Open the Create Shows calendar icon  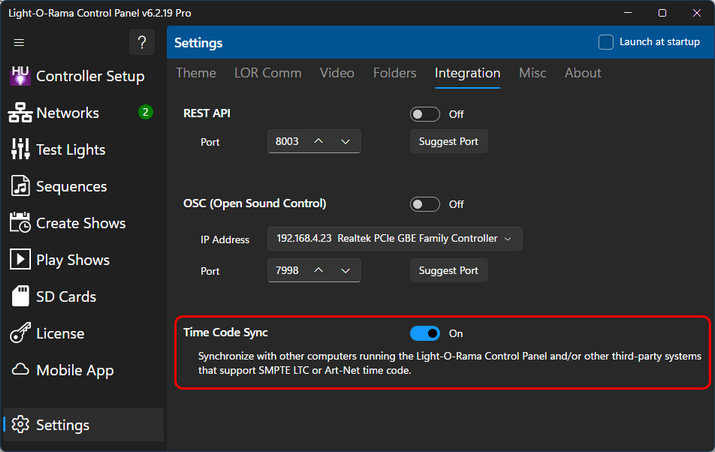coord(20,223)
